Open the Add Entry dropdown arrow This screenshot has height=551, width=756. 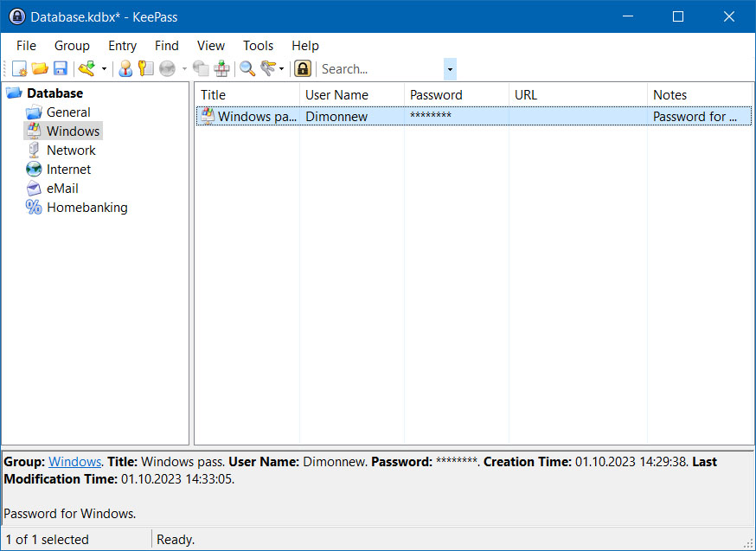coord(104,69)
